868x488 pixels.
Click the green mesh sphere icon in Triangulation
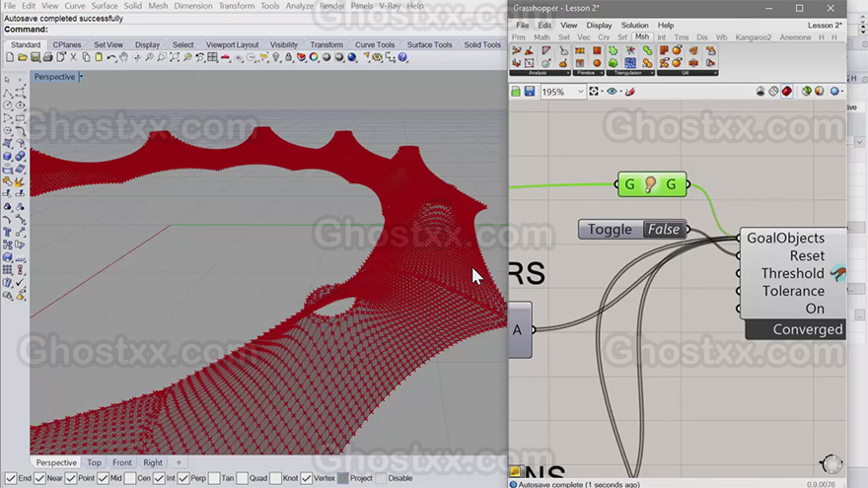pyautogui.click(x=614, y=62)
